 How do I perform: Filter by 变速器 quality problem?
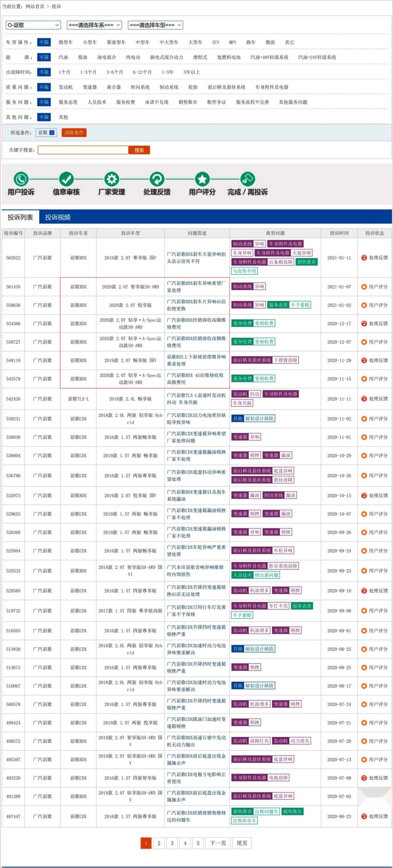(89, 87)
